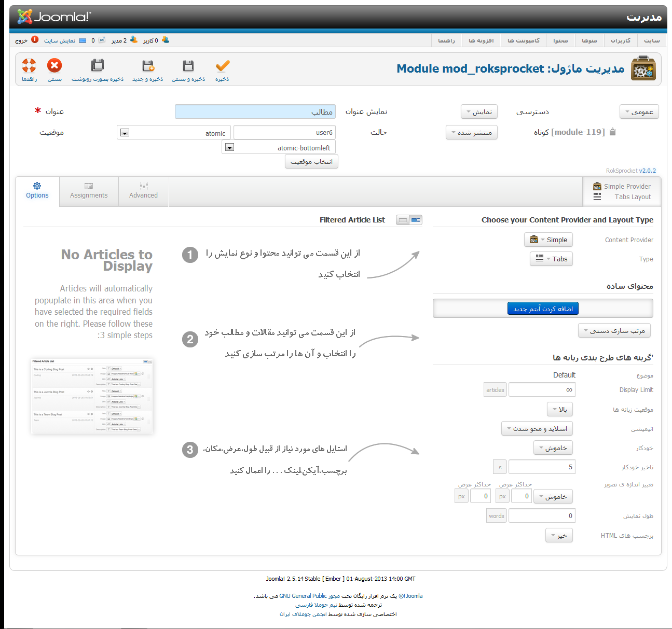Switch Filtered Article List to compact view

coord(403,220)
